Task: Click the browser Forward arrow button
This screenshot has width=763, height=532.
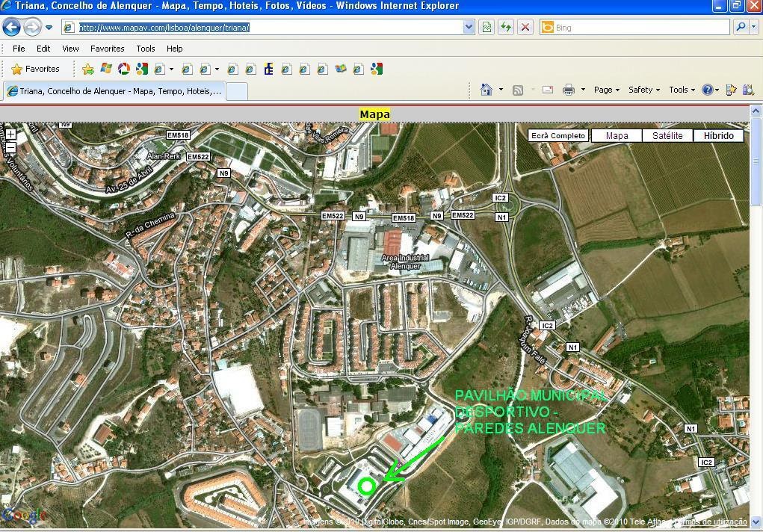Action: coord(33,27)
